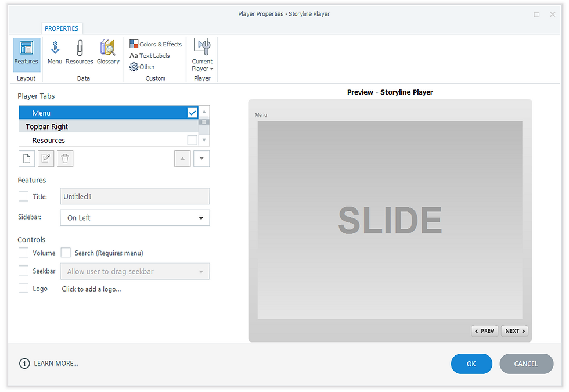Close the Player Properties window
The height and width of the screenshot is (392, 569).
[552, 14]
